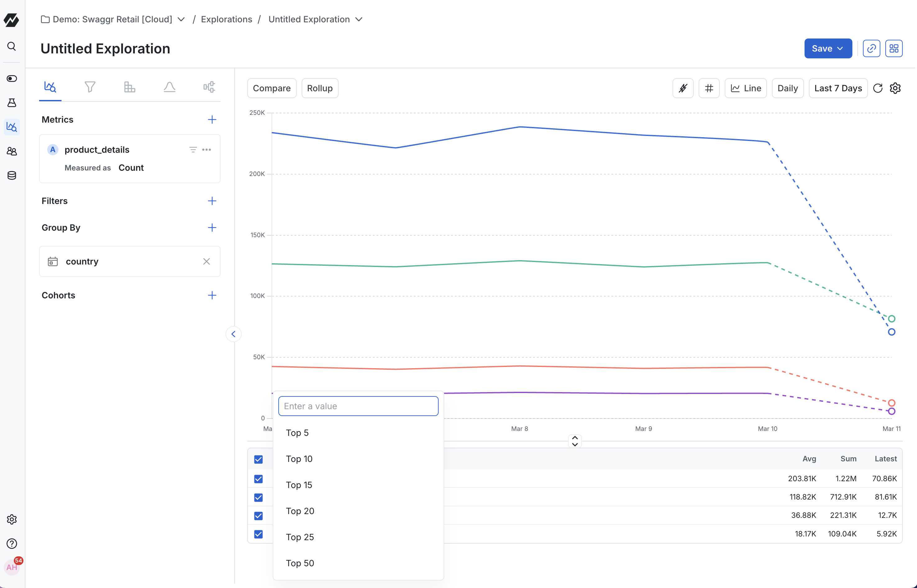Open the Funnel analysis tab icon
Viewport: 917px width, 588px height.
pyautogui.click(x=90, y=87)
